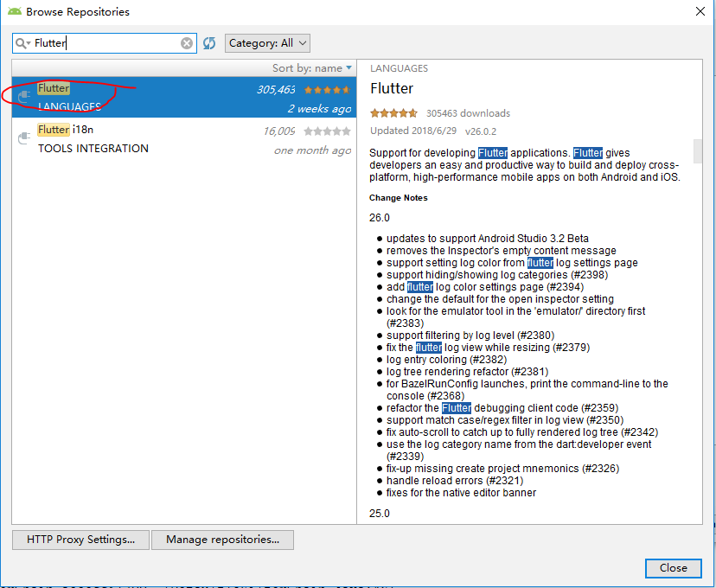Close the Browse Repositories window
Viewport: 716px width, 588px height.
click(700, 11)
